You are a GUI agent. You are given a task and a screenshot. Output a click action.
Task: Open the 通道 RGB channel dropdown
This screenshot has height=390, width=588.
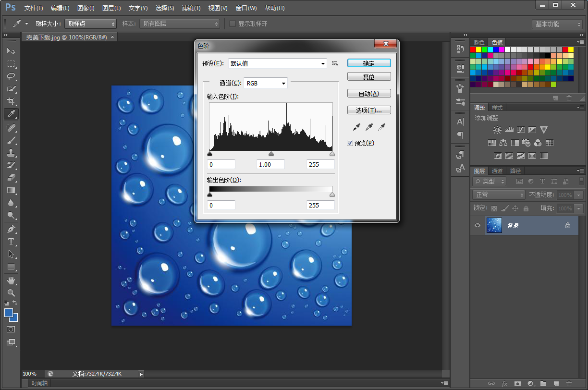click(x=266, y=84)
